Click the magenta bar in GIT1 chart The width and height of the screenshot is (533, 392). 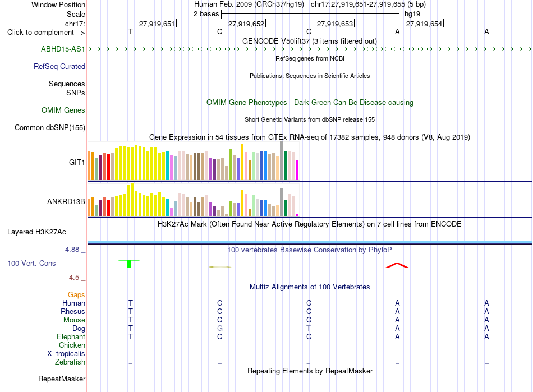click(x=297, y=170)
